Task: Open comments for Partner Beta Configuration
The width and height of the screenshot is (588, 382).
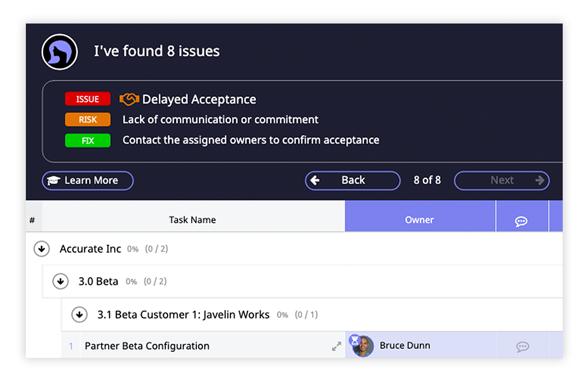Action: (x=522, y=347)
